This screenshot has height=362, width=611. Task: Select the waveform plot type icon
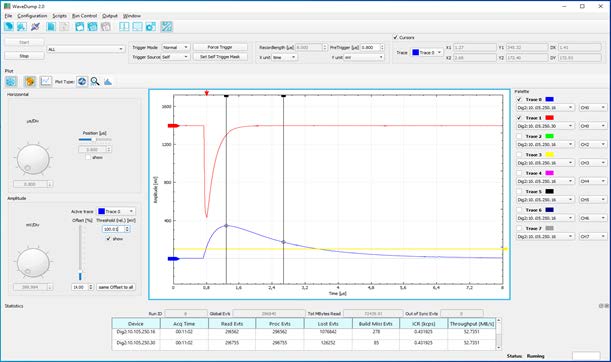tap(82, 81)
